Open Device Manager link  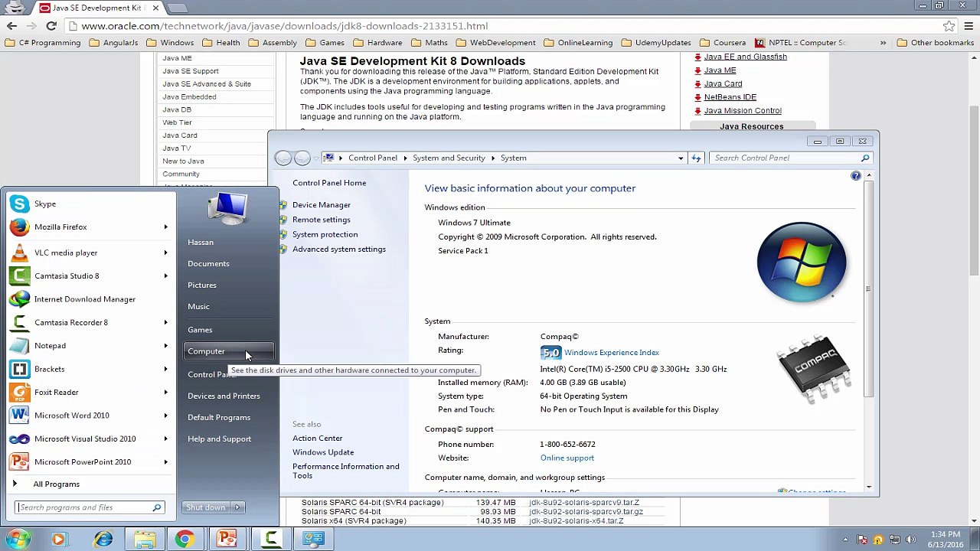click(x=322, y=205)
